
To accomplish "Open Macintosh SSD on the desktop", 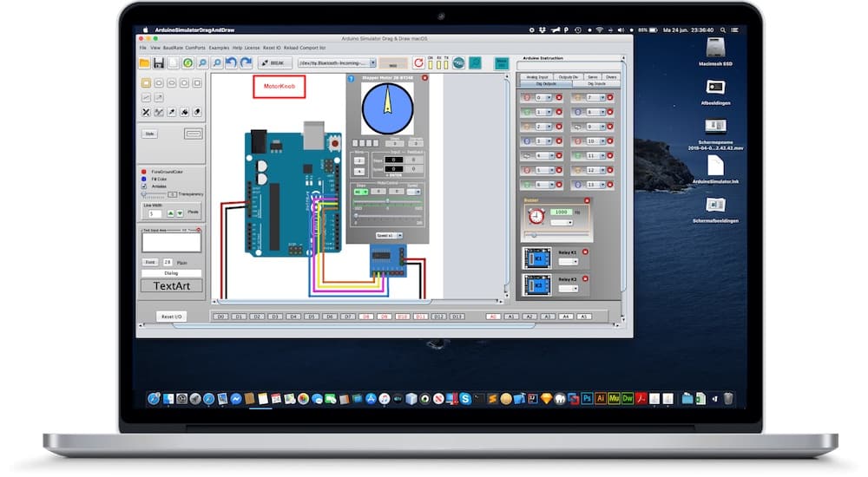I will [x=715, y=51].
